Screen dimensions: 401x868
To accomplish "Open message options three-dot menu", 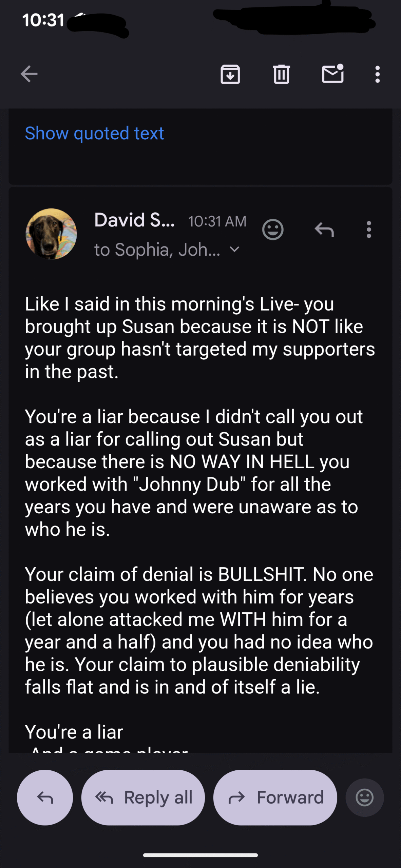I will click(369, 230).
